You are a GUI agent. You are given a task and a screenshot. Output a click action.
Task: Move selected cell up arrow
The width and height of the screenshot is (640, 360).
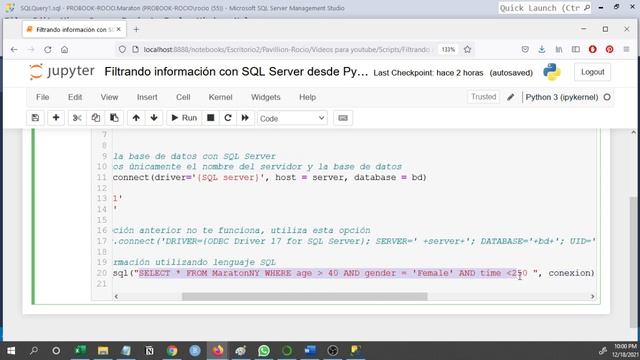tap(136, 118)
